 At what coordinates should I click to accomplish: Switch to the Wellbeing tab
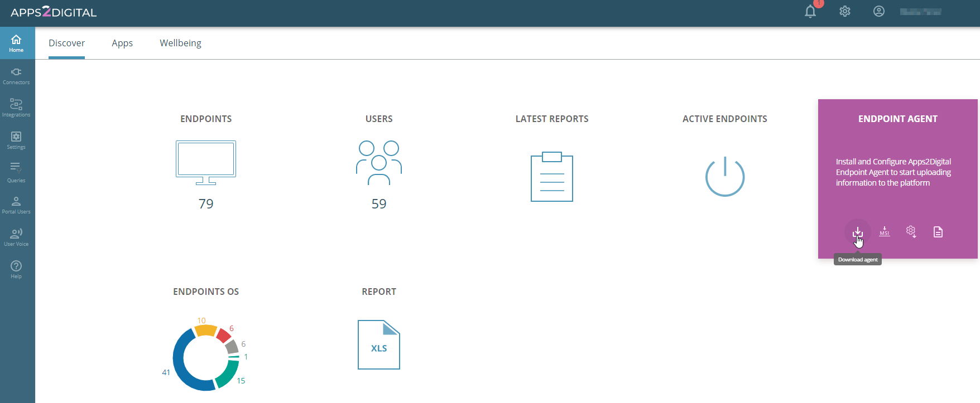click(x=180, y=43)
